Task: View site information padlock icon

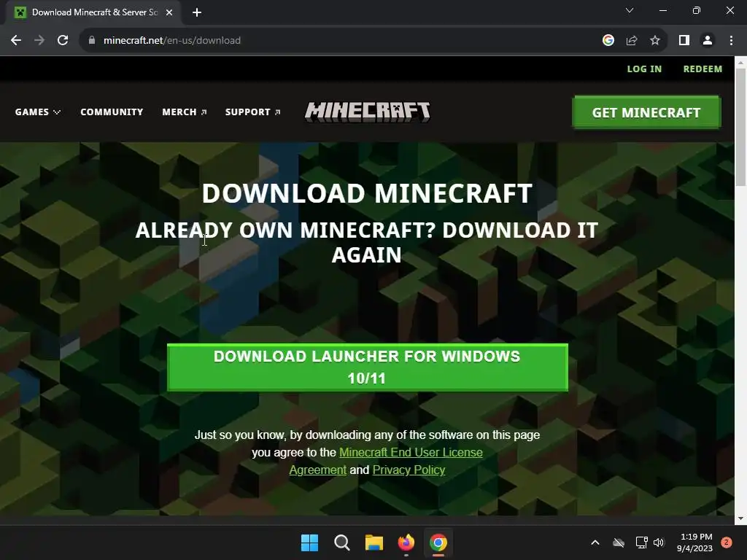Action: pyautogui.click(x=92, y=41)
